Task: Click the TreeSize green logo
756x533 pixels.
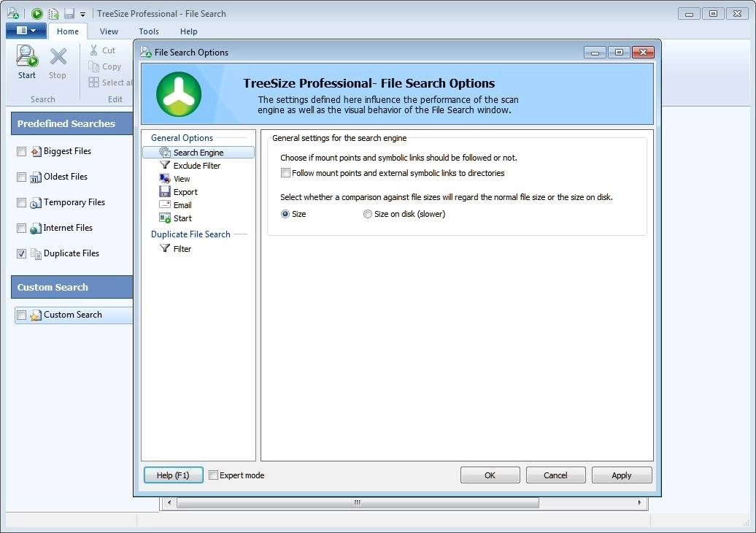Action: (179, 94)
